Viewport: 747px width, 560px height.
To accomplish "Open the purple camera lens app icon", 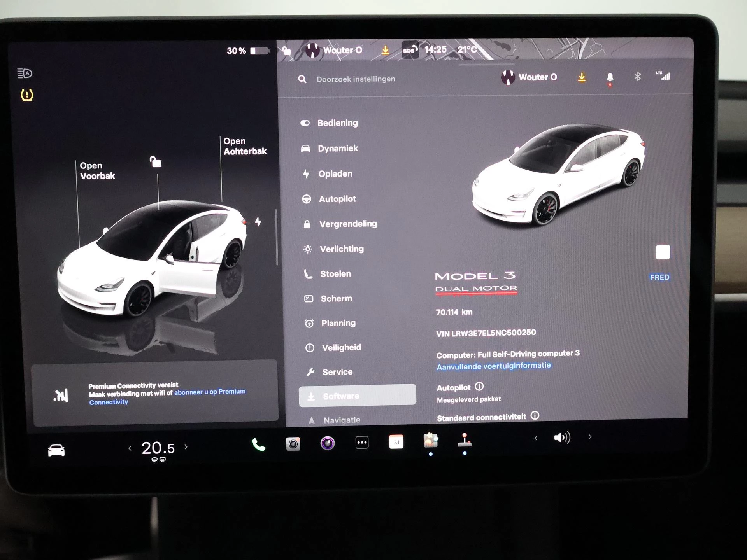I will [x=328, y=443].
